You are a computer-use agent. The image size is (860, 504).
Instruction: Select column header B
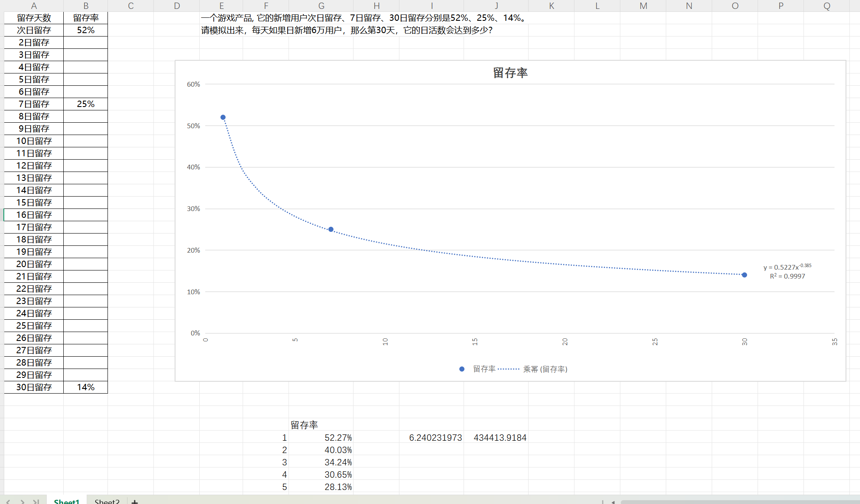[x=86, y=6]
